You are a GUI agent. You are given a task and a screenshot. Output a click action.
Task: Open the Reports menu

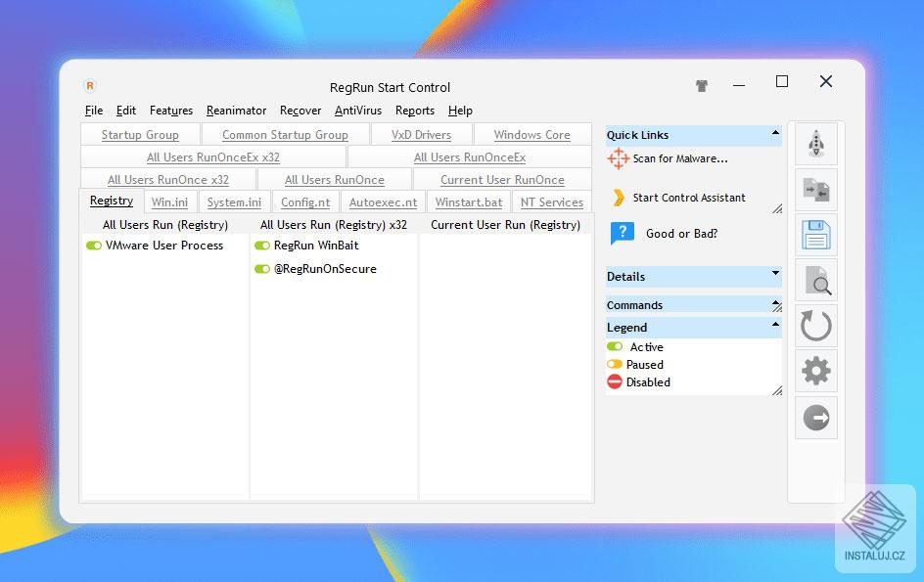tap(415, 111)
